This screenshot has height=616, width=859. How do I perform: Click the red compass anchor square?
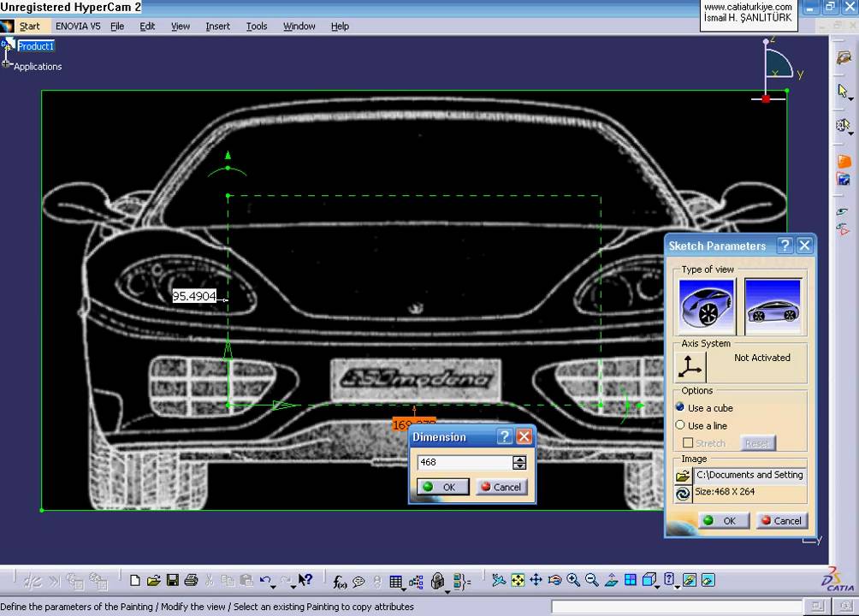(766, 98)
